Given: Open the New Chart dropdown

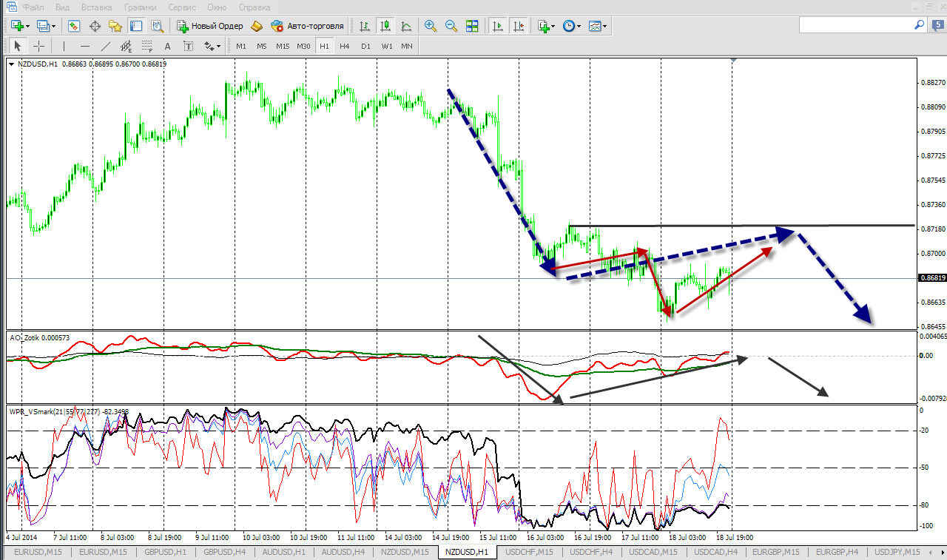Looking at the screenshot, I should pos(20,26).
